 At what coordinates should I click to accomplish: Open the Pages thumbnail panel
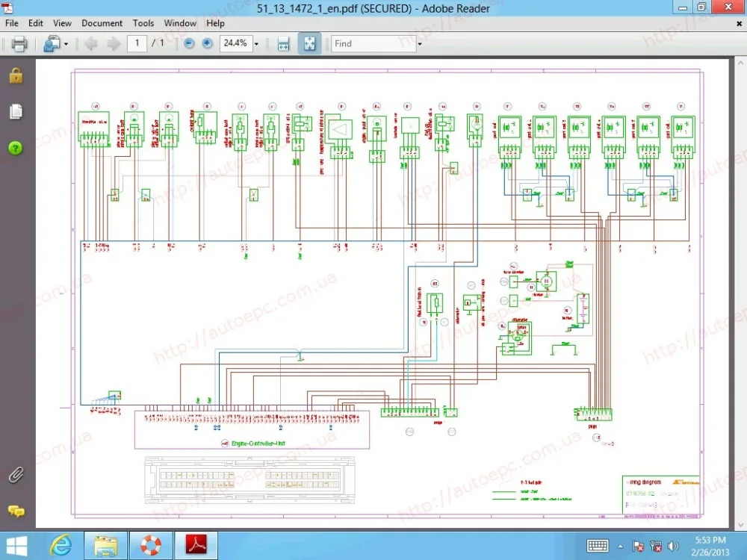tap(16, 112)
